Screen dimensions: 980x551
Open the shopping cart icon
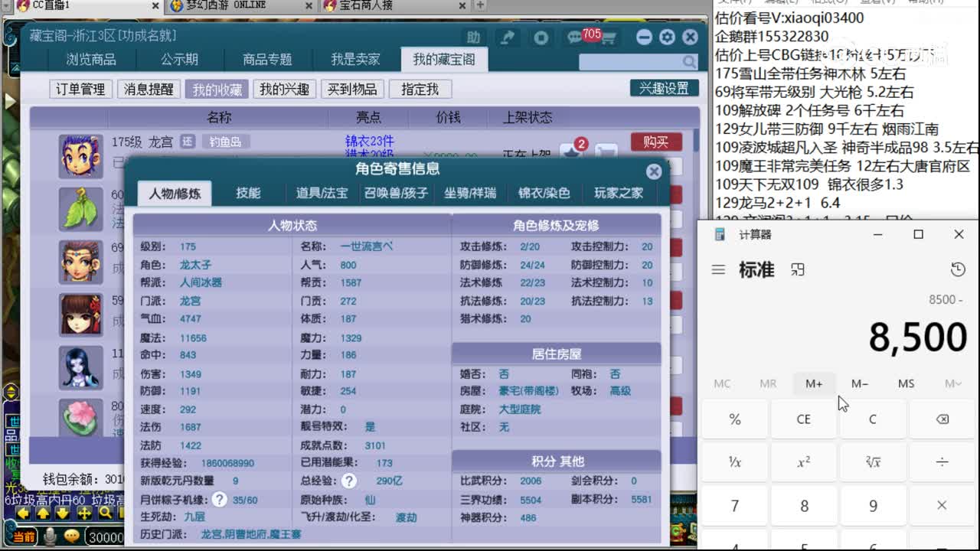click(x=609, y=37)
